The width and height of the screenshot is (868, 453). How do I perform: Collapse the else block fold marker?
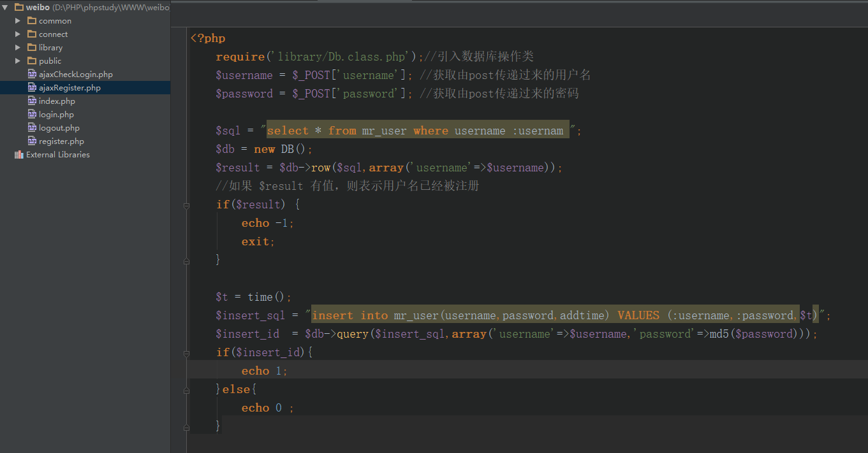pos(186,390)
